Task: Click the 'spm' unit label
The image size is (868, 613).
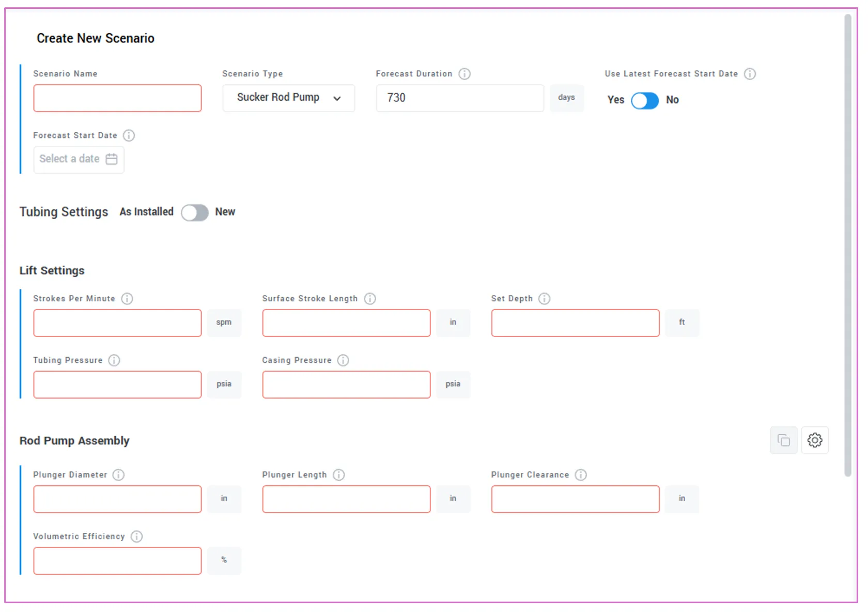Action: point(224,323)
